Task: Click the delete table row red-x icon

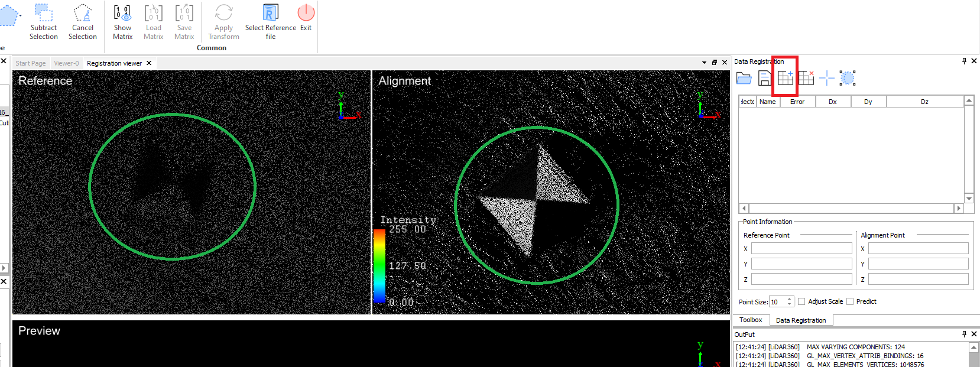Action: pos(806,77)
